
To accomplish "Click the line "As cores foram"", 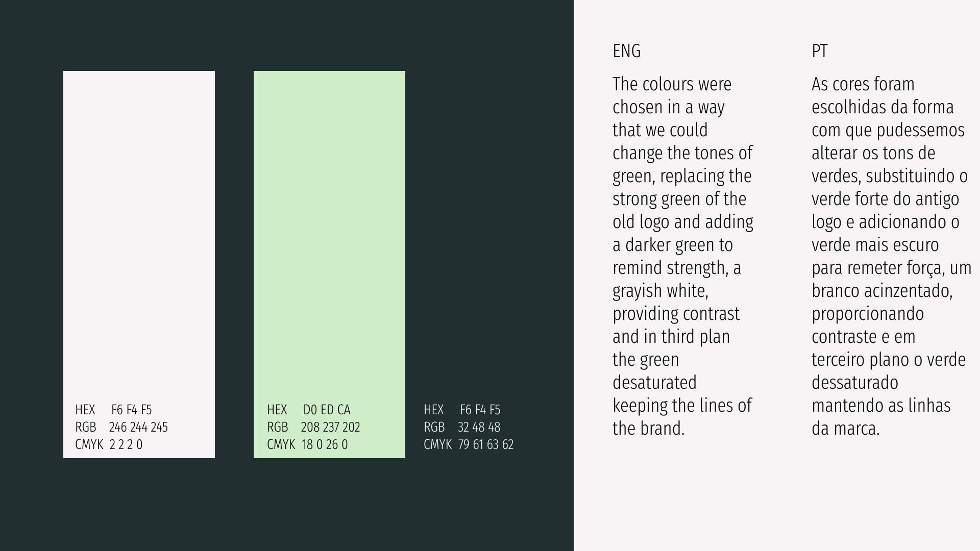I will tap(863, 84).
